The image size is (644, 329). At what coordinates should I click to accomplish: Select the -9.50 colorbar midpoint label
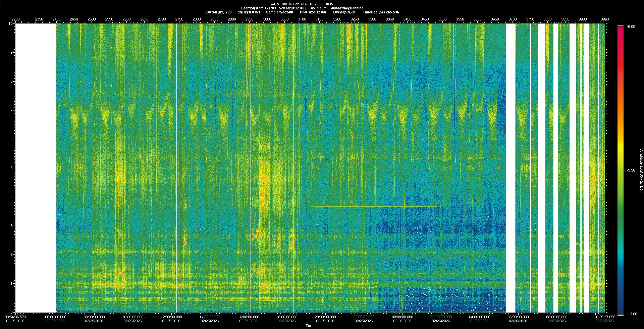coord(631,170)
